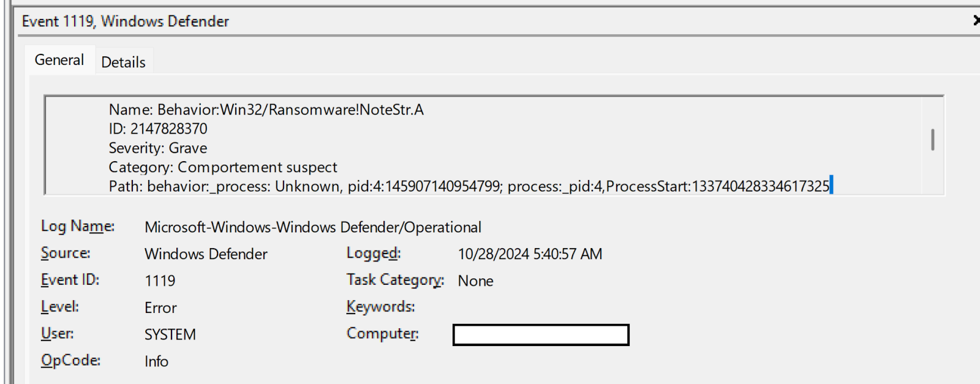
Task: Click the Ransomware!NoteStr.A threat name line
Action: pos(266,110)
